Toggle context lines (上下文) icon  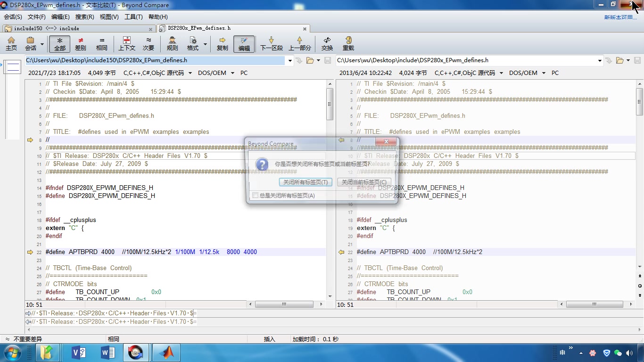click(x=127, y=44)
